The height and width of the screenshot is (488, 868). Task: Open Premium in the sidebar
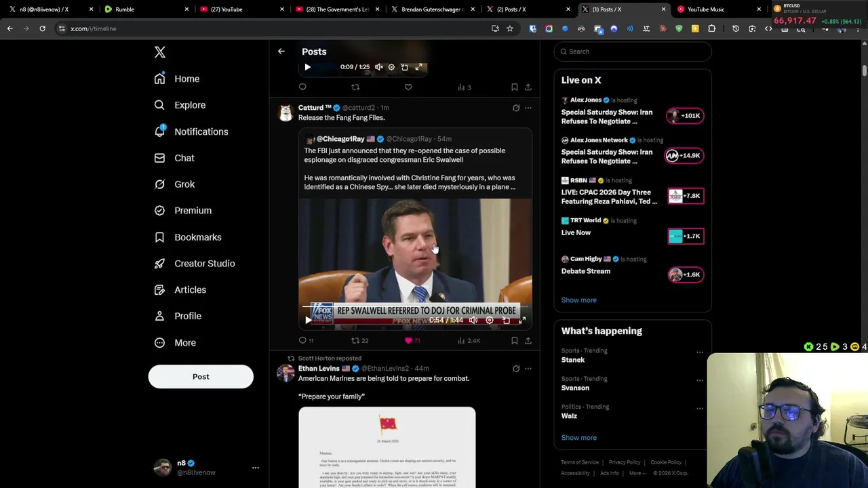pos(183,211)
